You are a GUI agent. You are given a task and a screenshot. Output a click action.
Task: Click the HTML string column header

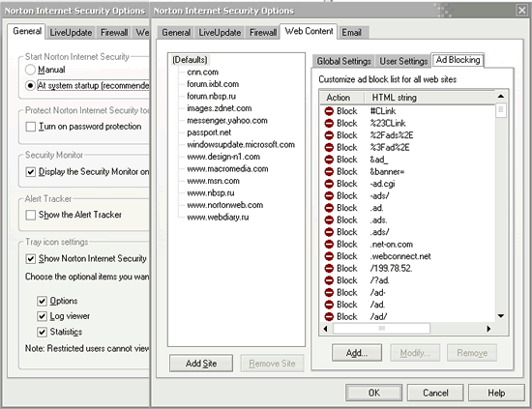[429, 98]
